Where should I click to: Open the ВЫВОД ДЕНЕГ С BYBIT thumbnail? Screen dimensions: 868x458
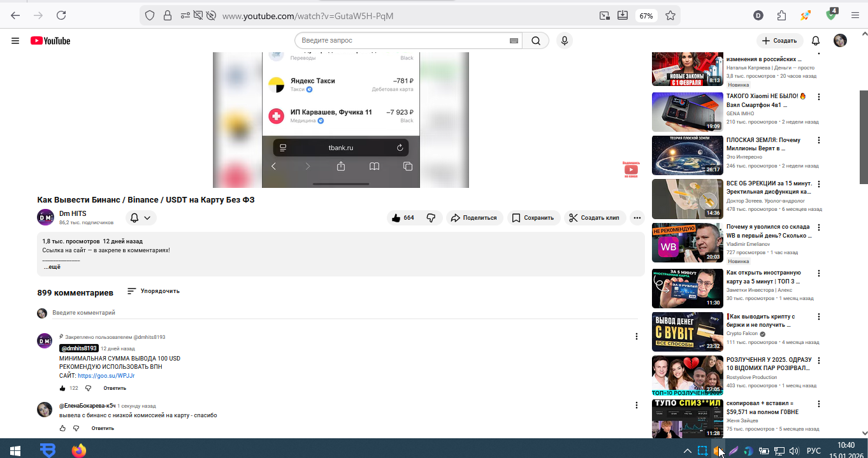687,332
